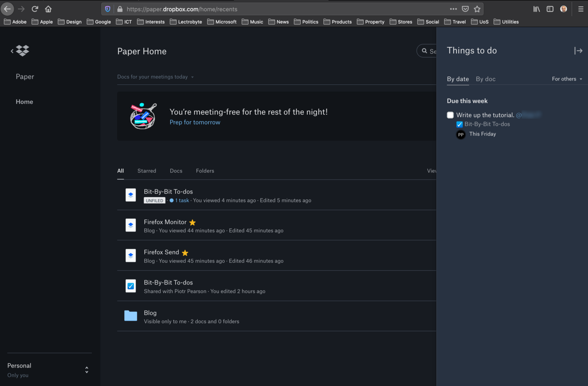588x386 pixels.
Task: Select the By doc tab
Action: coord(485,79)
